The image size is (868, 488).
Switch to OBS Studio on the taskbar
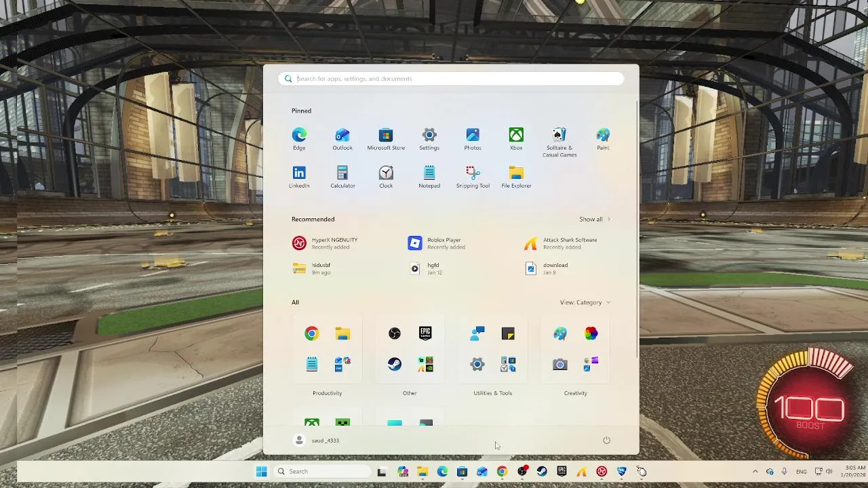[x=522, y=472]
